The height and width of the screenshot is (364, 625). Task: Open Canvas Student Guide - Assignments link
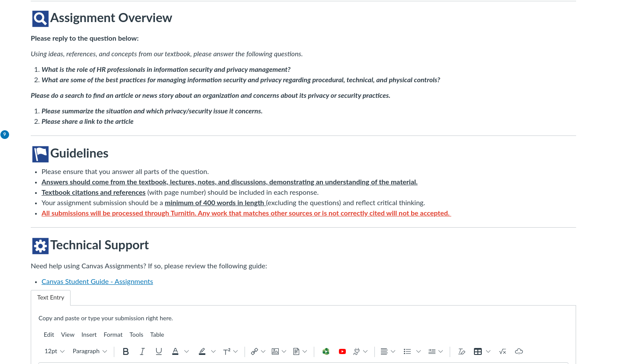[x=97, y=281]
